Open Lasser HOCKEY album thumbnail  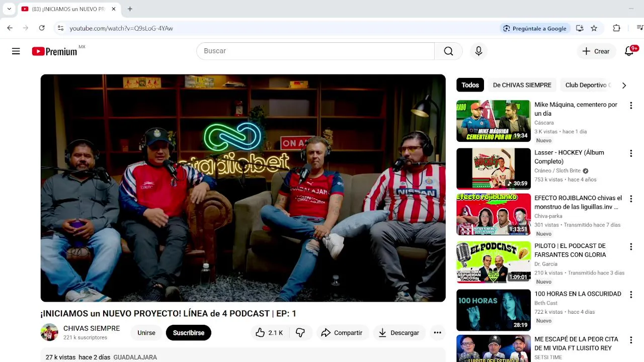tap(494, 169)
